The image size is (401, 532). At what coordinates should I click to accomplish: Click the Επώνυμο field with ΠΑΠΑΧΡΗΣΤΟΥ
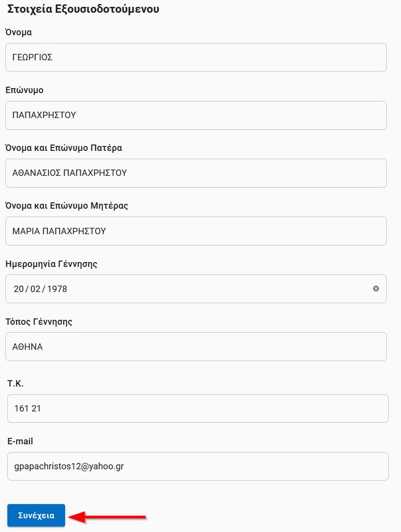pyautogui.click(x=196, y=115)
